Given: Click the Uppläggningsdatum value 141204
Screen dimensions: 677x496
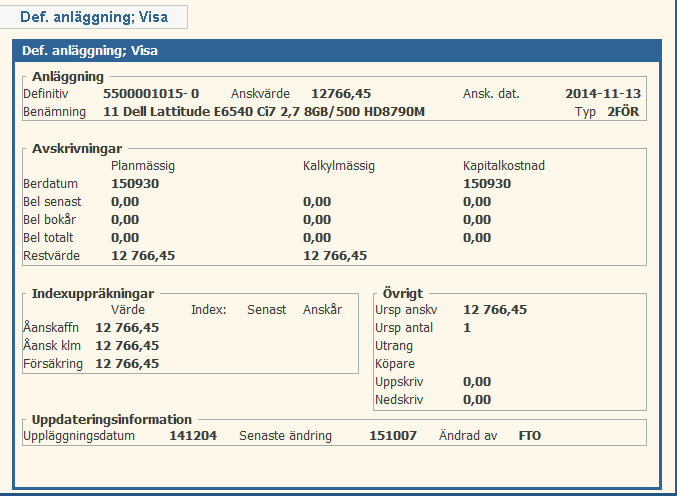Looking at the screenshot, I should pyautogui.click(x=193, y=436).
